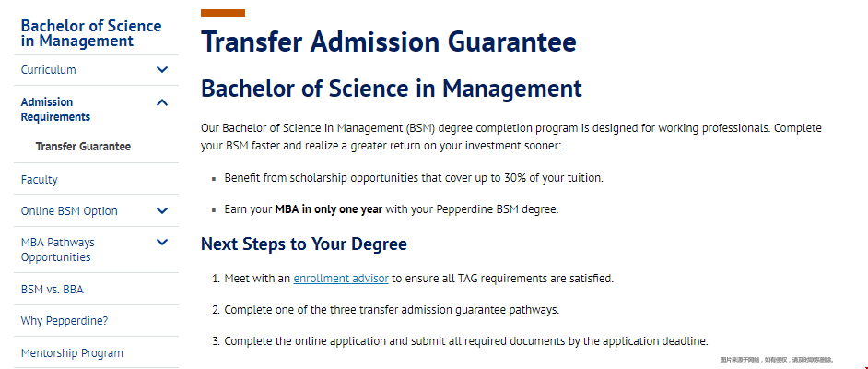
Task: Select Admission Requirements in the sidebar
Action: (x=55, y=110)
